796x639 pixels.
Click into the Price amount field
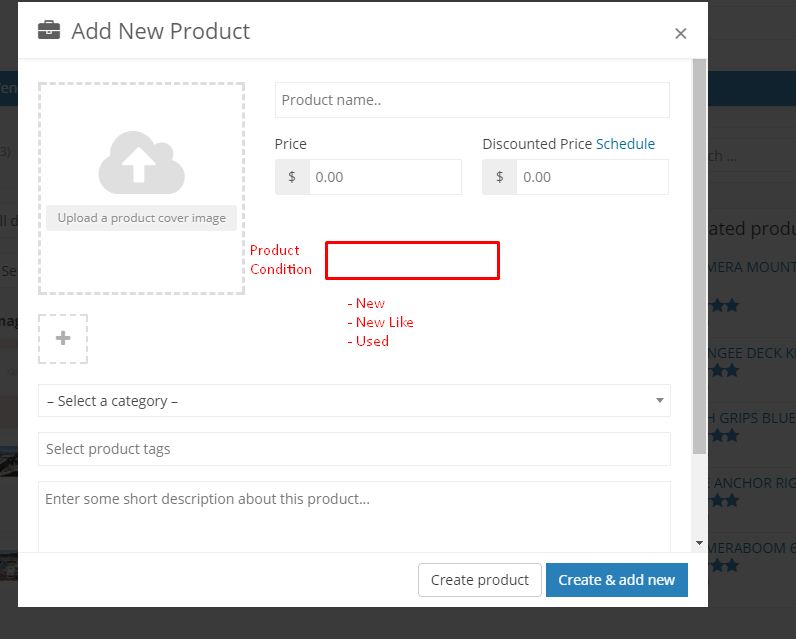pos(385,177)
